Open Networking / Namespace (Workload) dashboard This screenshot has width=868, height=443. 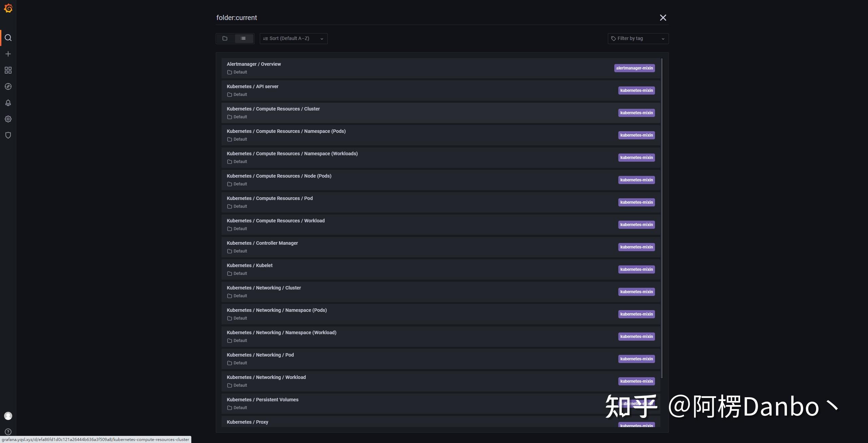pos(441,337)
